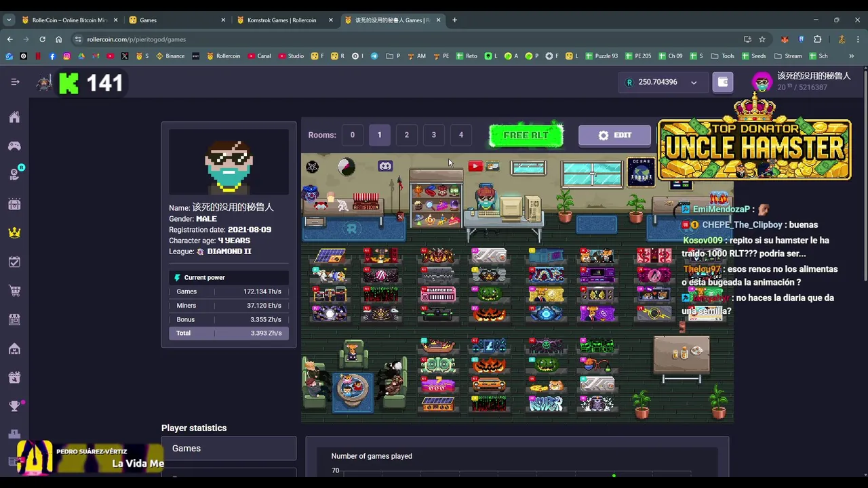Switch to the Games browser tab

point(176,20)
